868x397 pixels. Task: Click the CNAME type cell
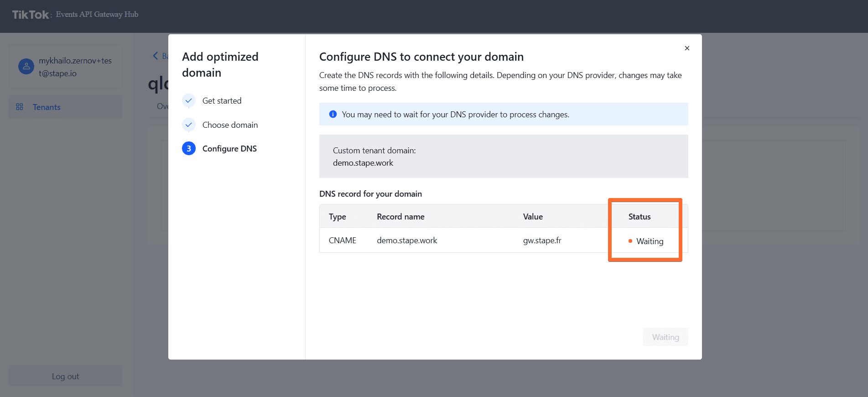pos(343,240)
